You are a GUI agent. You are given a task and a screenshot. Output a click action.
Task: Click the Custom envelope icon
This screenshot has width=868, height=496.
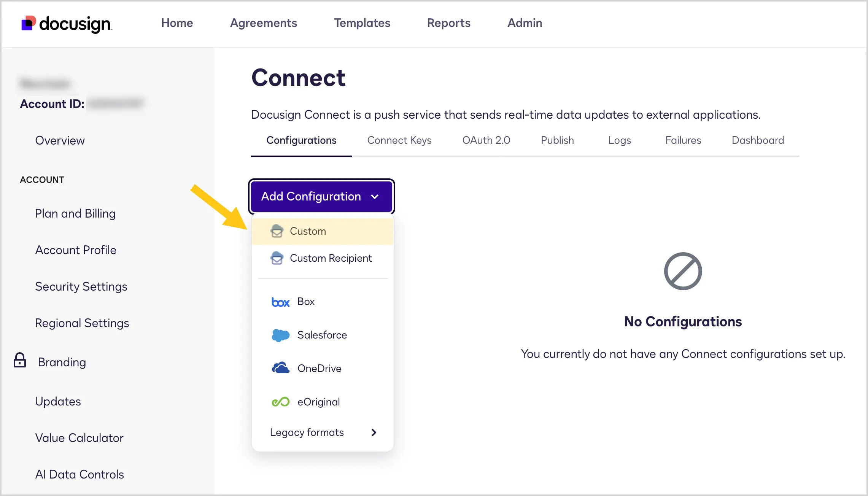277,231
